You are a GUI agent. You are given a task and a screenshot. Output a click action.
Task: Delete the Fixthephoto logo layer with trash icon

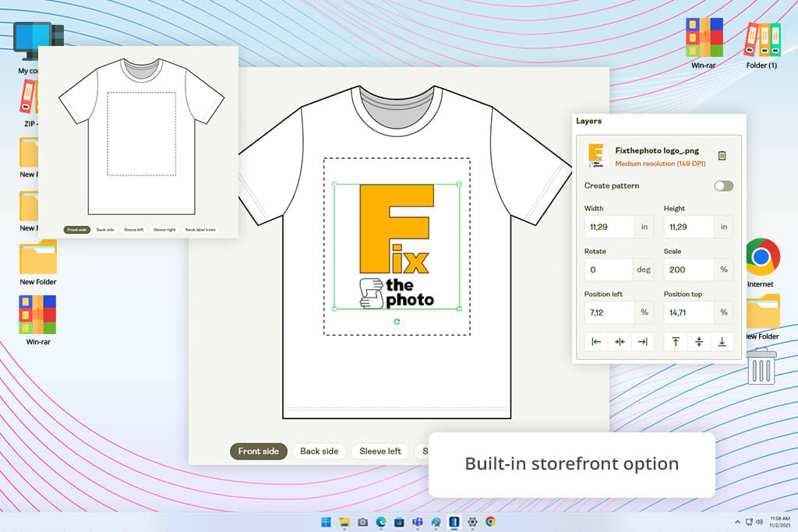point(722,156)
